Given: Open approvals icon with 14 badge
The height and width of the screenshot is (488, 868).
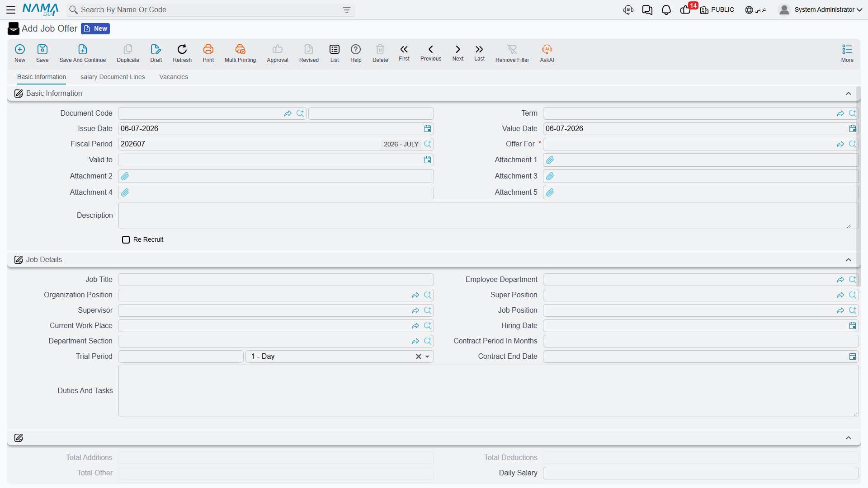Looking at the screenshot, I should pos(686,9).
